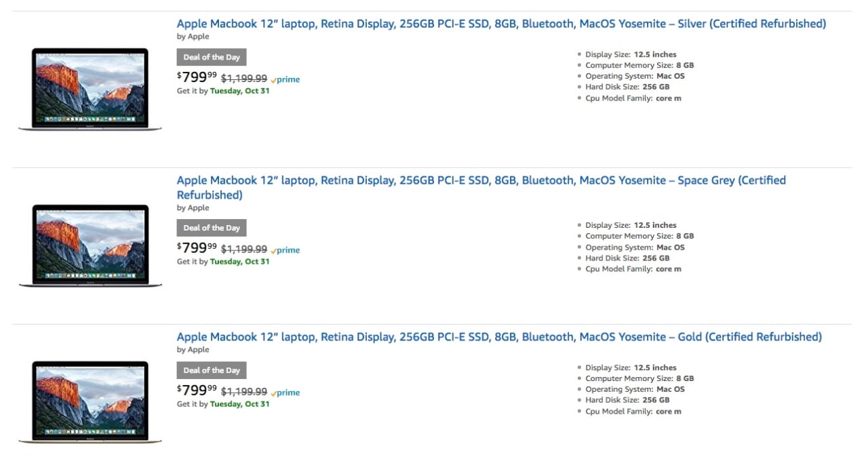Click Deal of the Day badge on Gold
Screen dimensions: 868x457
[x=212, y=370]
